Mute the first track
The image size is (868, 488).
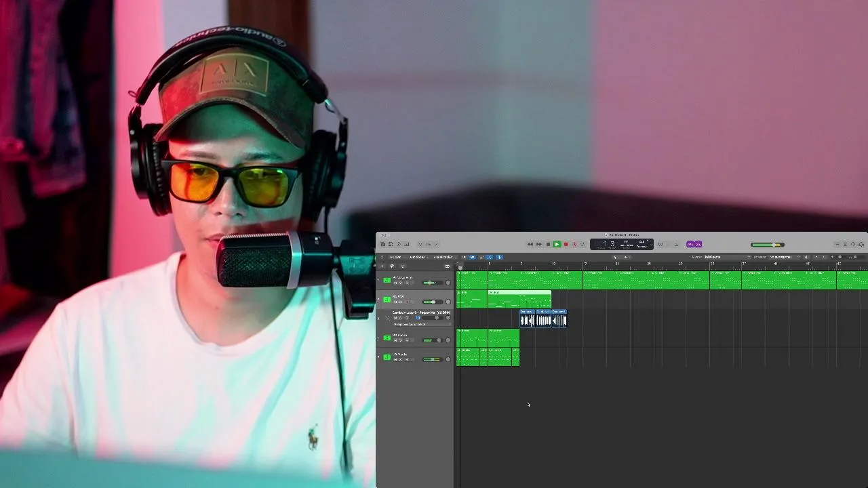click(395, 283)
